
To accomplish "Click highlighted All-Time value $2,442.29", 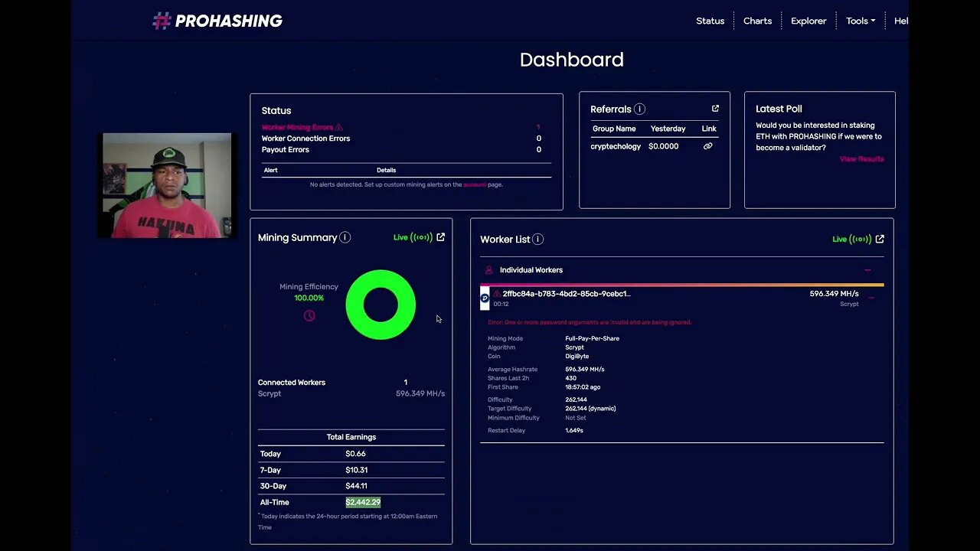I will (x=363, y=502).
